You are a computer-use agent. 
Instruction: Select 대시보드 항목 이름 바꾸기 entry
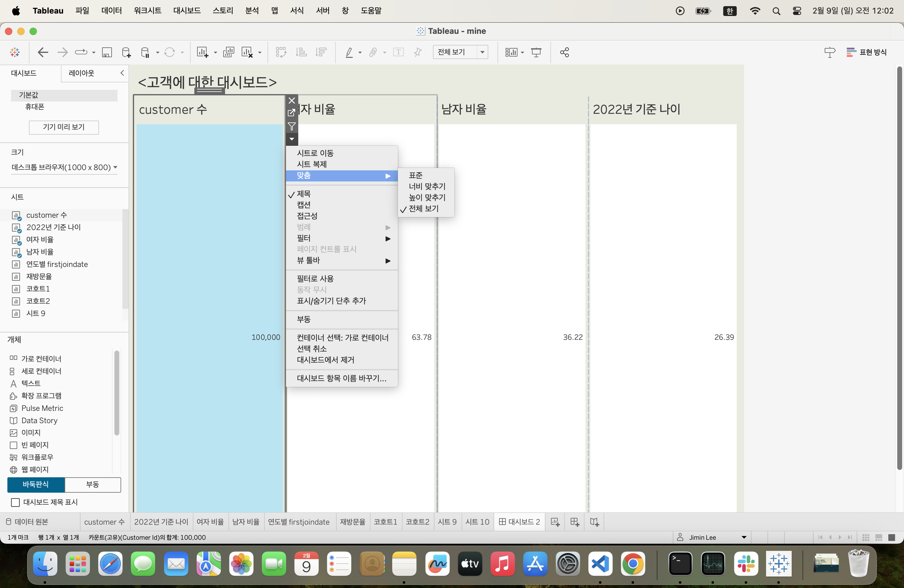coord(342,378)
